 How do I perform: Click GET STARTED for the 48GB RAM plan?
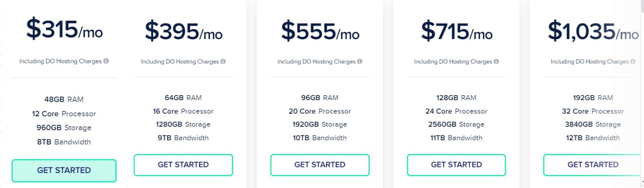point(64,171)
